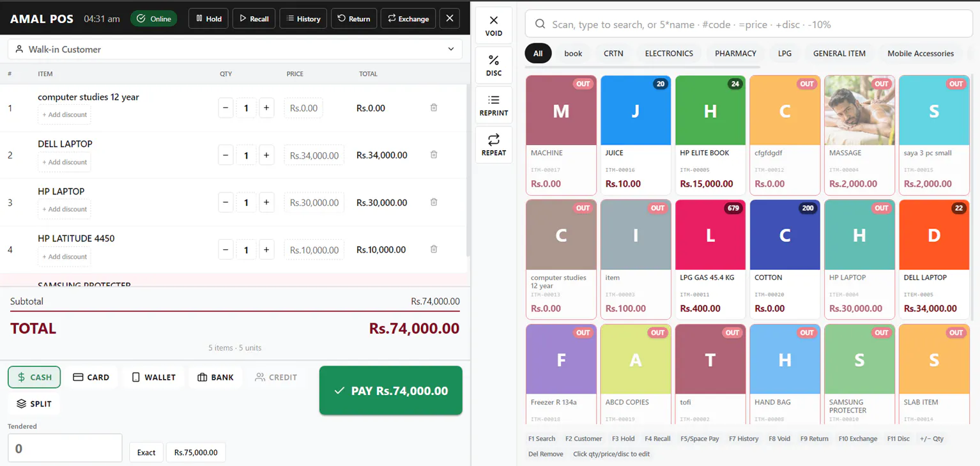Screen dimensions: 980x466
Task: Increase HP LAPTOP quantity with plus
Action: (266, 203)
